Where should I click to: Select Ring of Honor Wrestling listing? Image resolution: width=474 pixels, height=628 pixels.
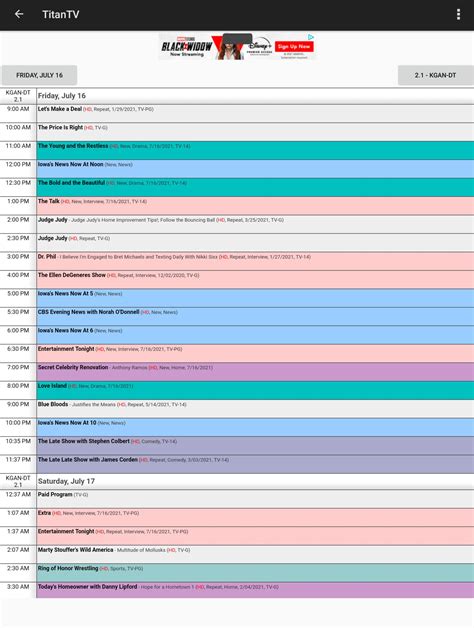tap(255, 573)
